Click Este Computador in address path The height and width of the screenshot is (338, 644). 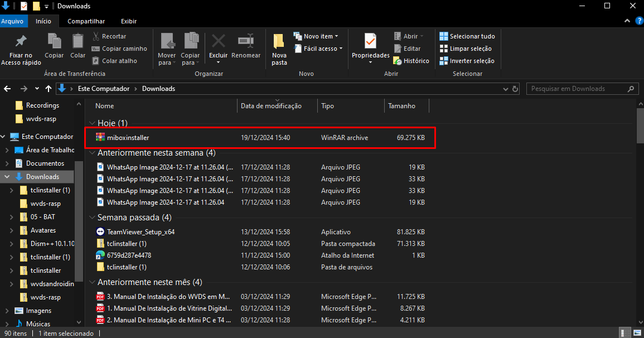point(104,89)
